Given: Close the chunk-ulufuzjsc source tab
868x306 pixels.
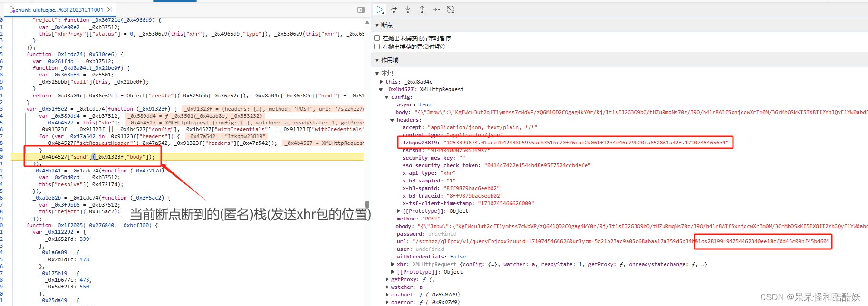Looking at the screenshot, I should (x=110, y=10).
